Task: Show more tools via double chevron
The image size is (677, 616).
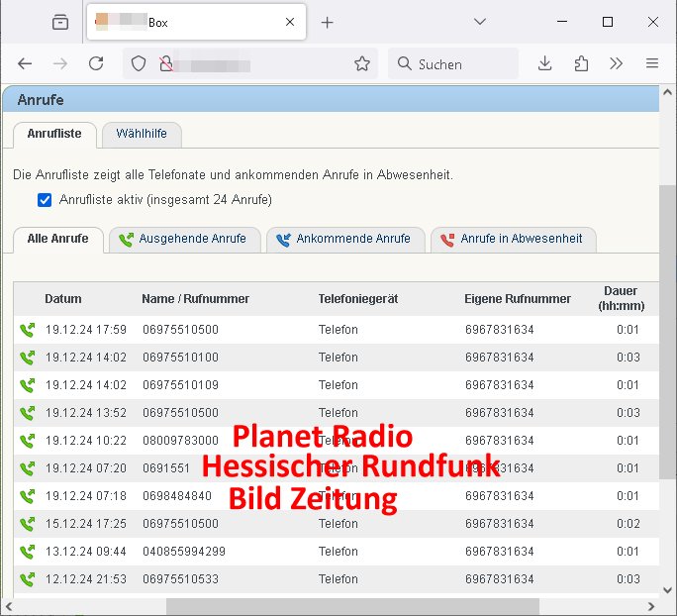Action: pos(616,64)
